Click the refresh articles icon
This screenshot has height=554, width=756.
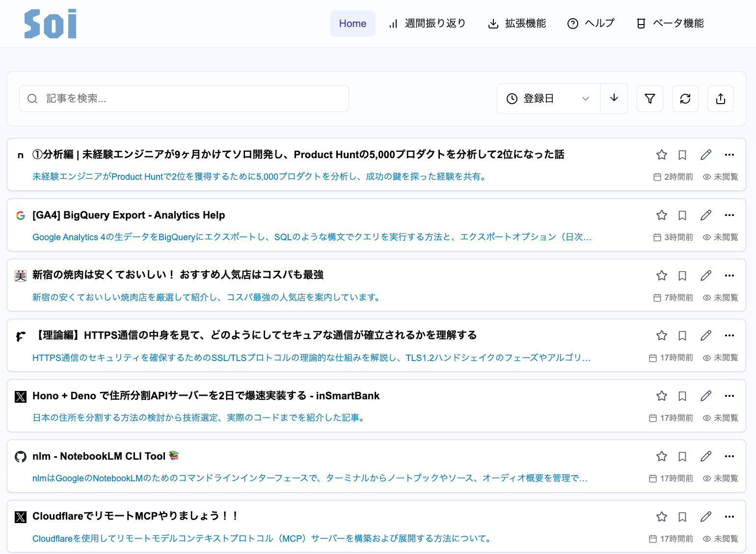click(x=685, y=99)
